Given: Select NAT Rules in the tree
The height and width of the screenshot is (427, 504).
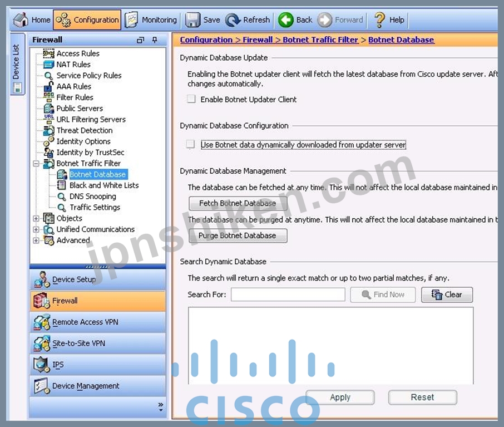Looking at the screenshot, I should 73,65.
